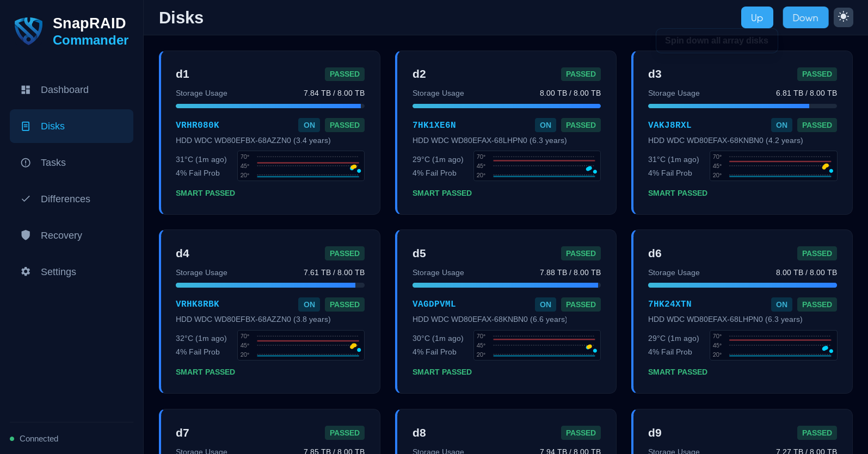Click the "32°C (1m ago)" temperature reading
The image size is (868, 454).
tap(201, 338)
